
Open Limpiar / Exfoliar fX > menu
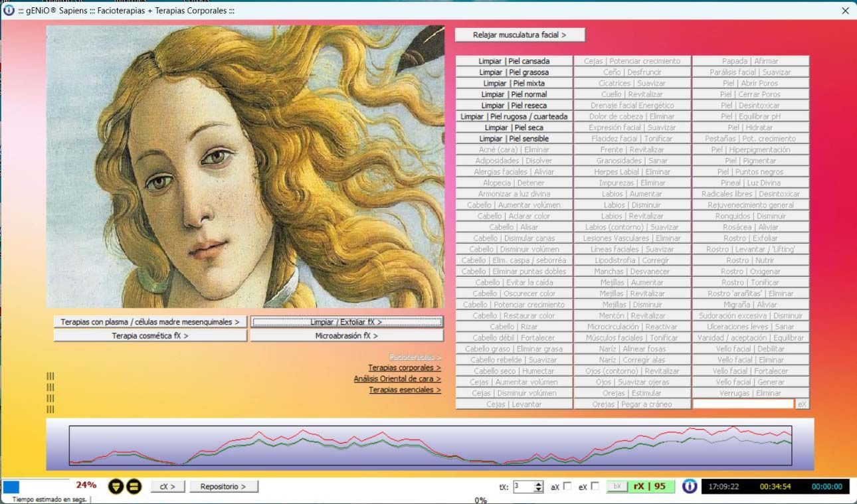coord(346,322)
